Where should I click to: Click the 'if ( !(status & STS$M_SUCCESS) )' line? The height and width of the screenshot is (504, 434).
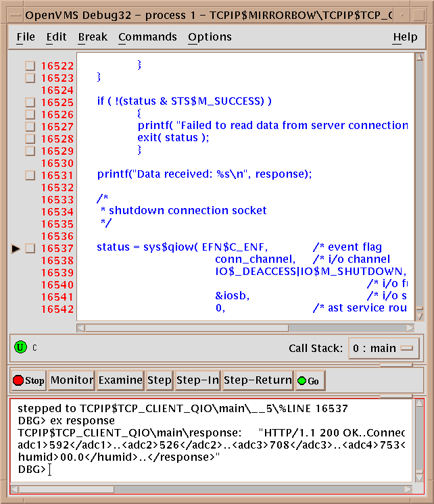pyautogui.click(x=184, y=101)
